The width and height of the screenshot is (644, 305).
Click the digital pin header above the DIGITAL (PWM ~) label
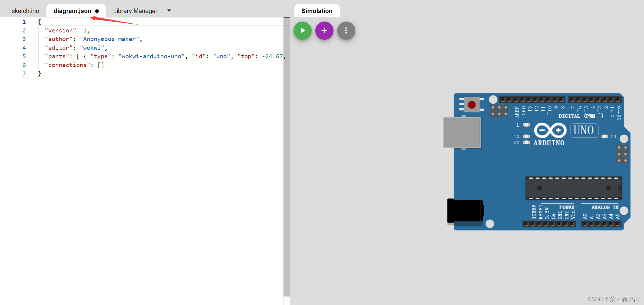click(560, 100)
